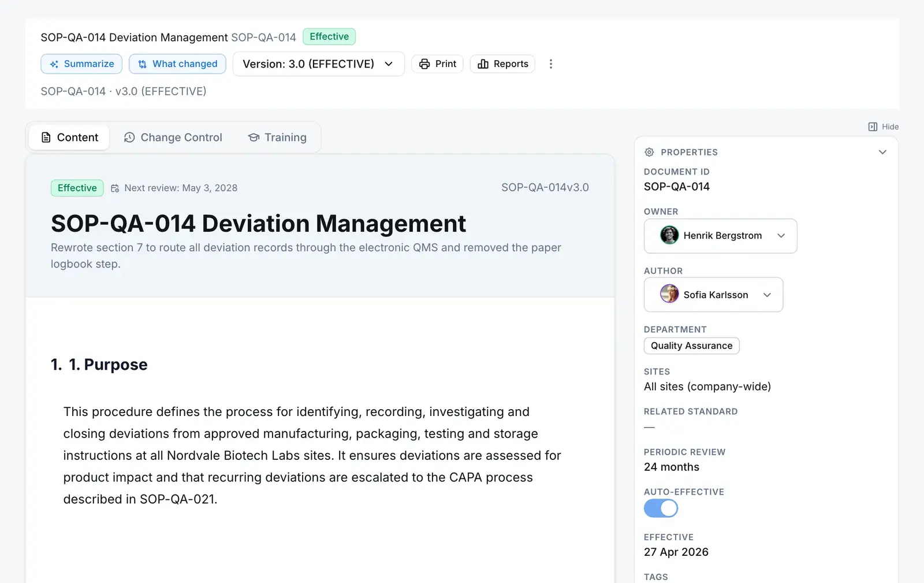This screenshot has height=583, width=924.
Task: Open the What changed comparison
Action: point(177,64)
